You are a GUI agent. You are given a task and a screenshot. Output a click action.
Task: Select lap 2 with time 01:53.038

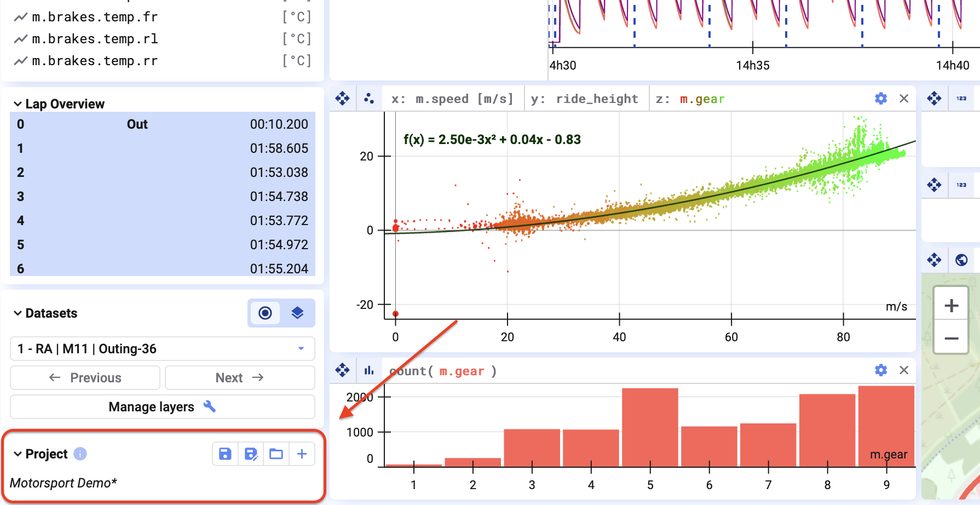click(163, 173)
